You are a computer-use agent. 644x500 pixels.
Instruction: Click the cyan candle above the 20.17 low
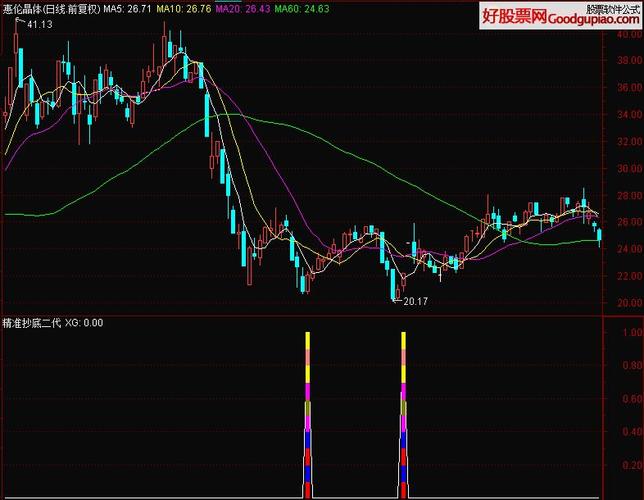coord(393,284)
